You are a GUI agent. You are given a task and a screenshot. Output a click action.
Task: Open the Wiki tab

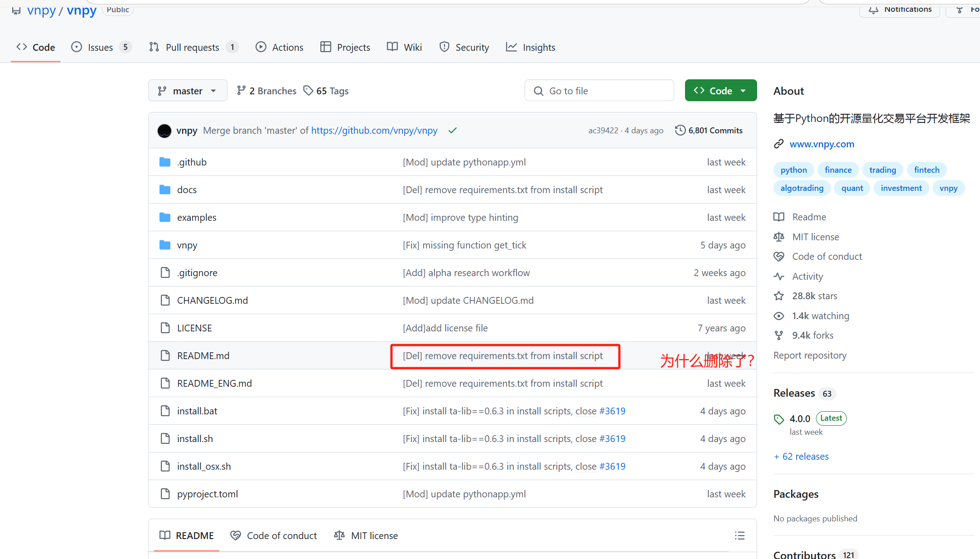coord(405,47)
